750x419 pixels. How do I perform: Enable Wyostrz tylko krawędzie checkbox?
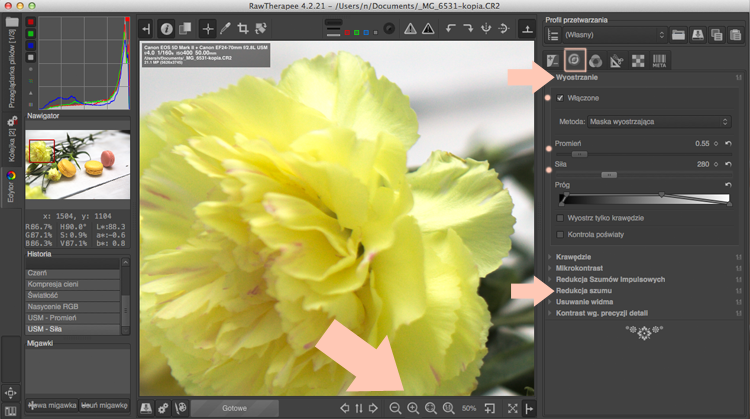(x=560, y=218)
